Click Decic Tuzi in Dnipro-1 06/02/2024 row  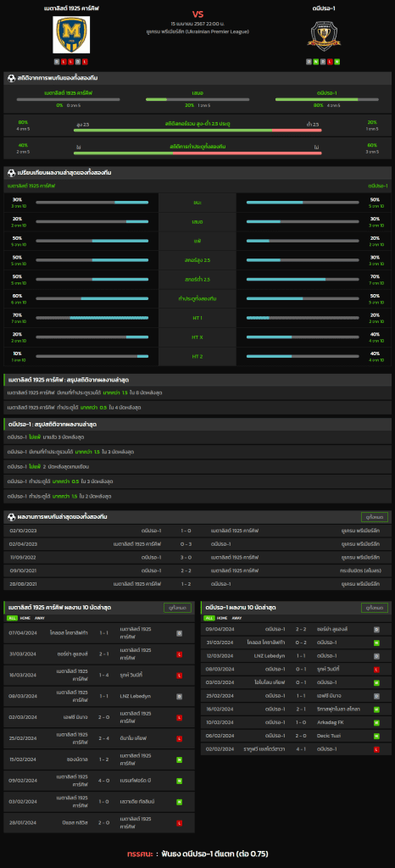[x=328, y=736]
